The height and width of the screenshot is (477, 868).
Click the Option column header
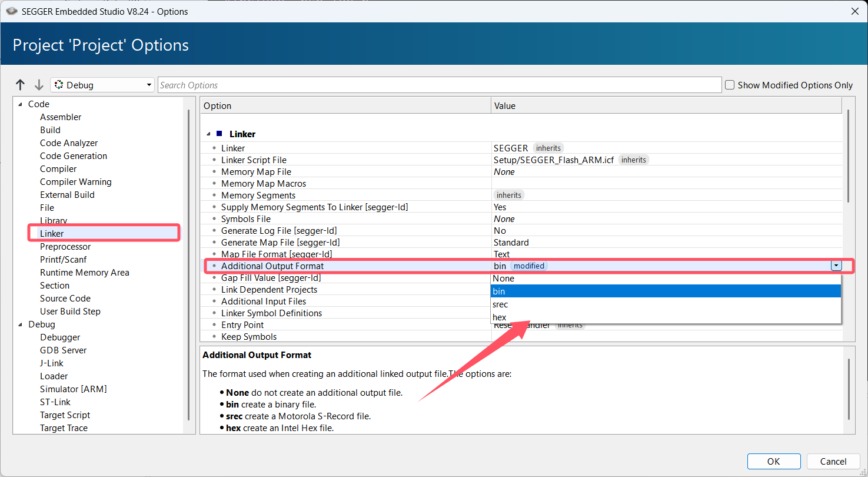[345, 106]
